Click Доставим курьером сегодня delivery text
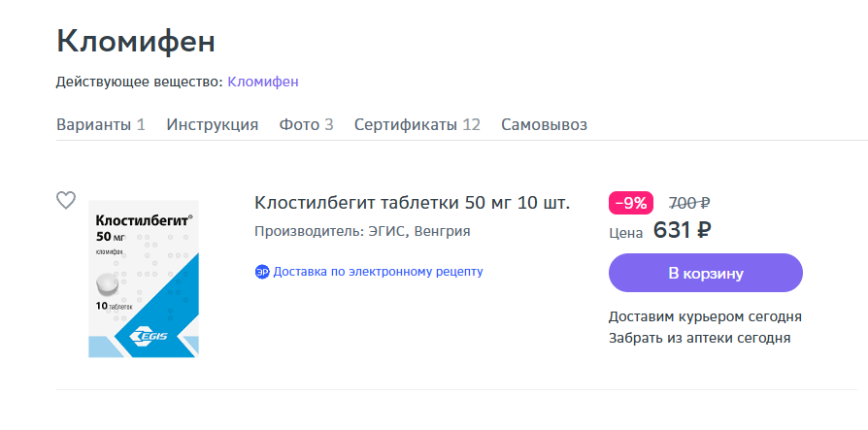 tap(705, 317)
